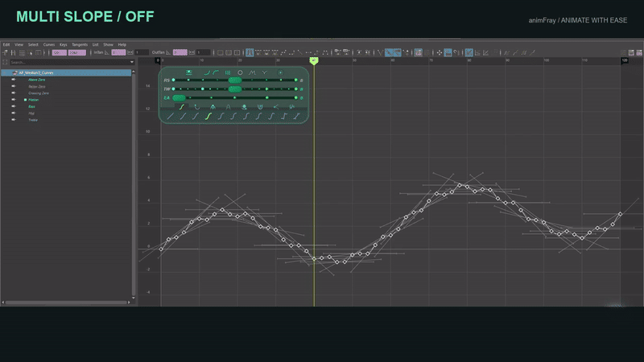Click the highlighted green S-curve ease preset
Screen dimensions: 644x362
[208, 117]
